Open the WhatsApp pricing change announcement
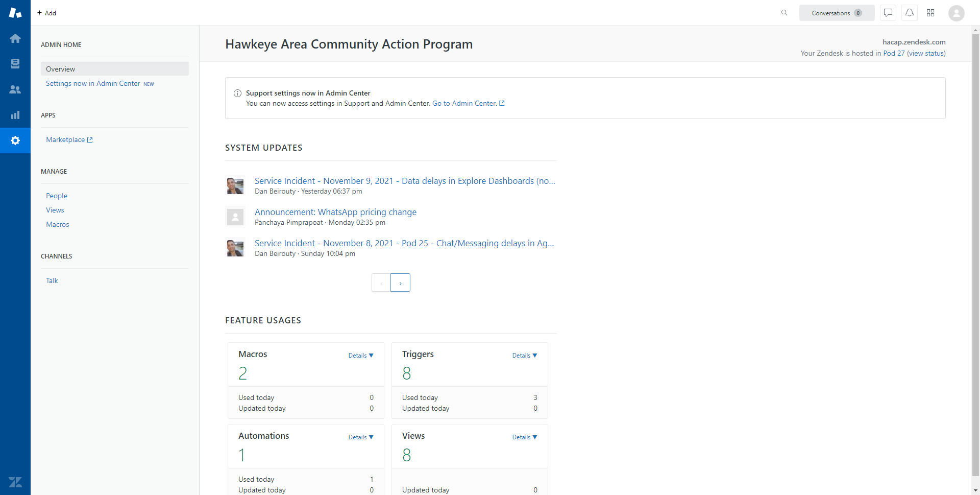980x495 pixels. [335, 212]
